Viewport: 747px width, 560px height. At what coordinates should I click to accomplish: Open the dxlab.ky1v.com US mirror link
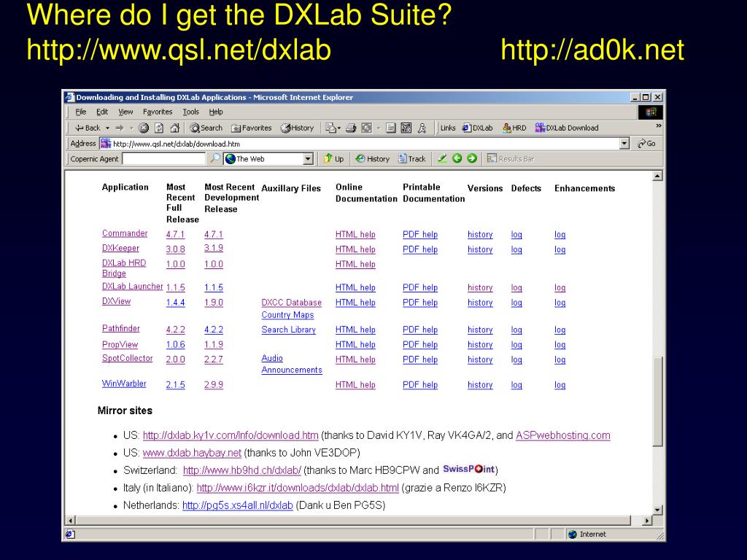(x=231, y=435)
